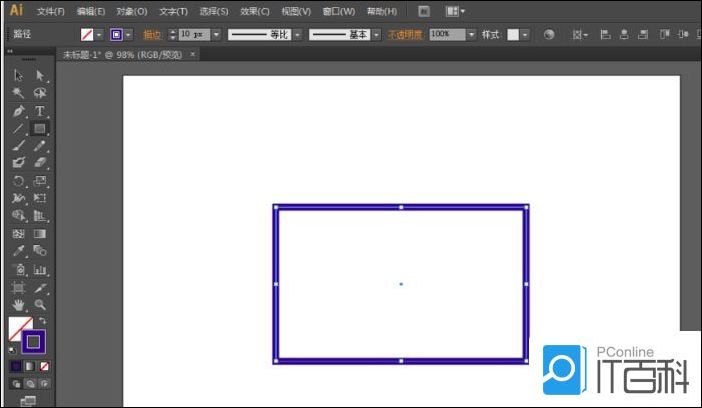Toggle Draw Normal mode
Screen dimensions: 702x408
(16, 384)
